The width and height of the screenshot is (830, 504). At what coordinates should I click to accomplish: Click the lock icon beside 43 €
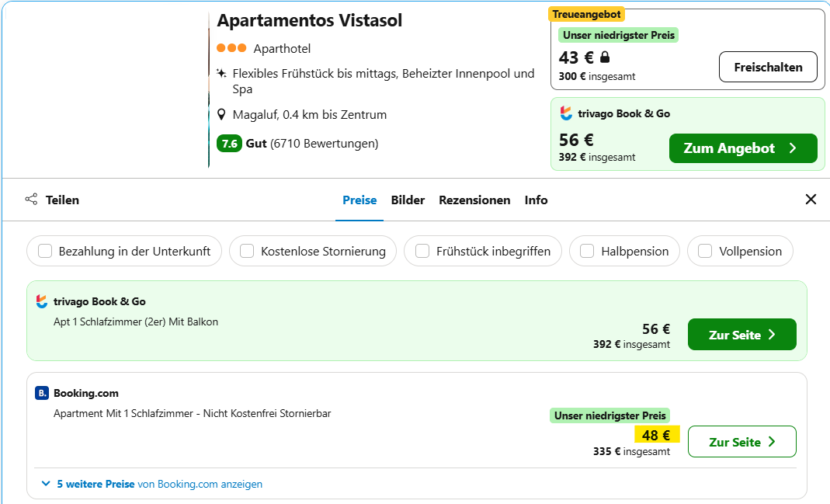(606, 57)
